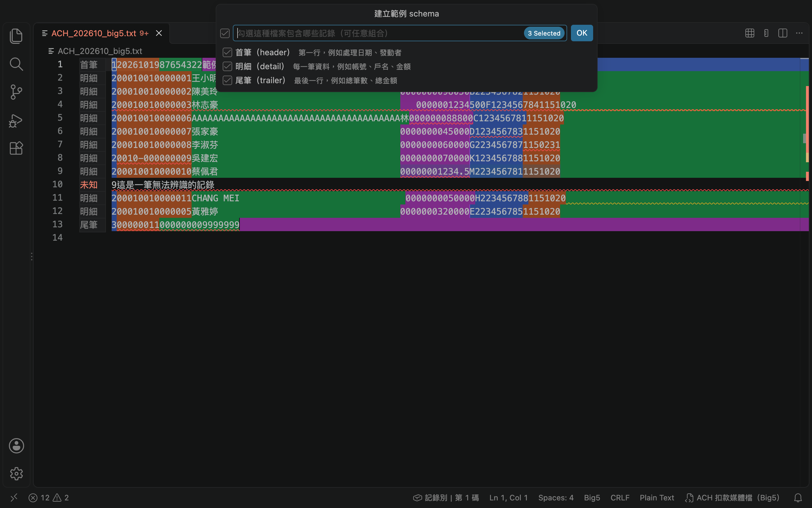
Task: Change the Big5 file encoding
Action: coord(592,498)
